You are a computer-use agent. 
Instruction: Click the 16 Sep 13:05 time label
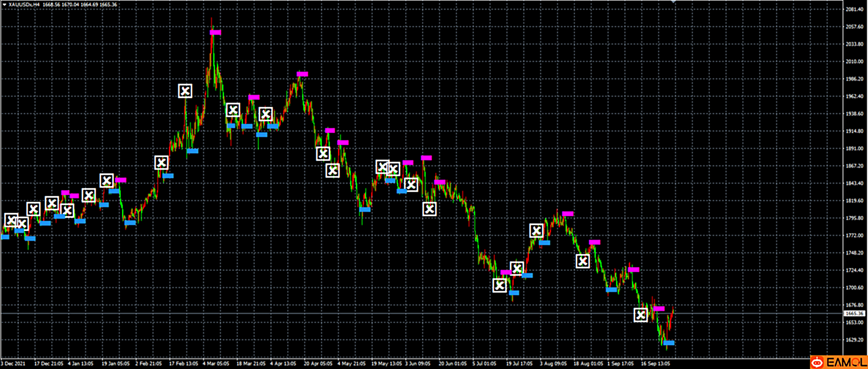pyautogui.click(x=655, y=363)
